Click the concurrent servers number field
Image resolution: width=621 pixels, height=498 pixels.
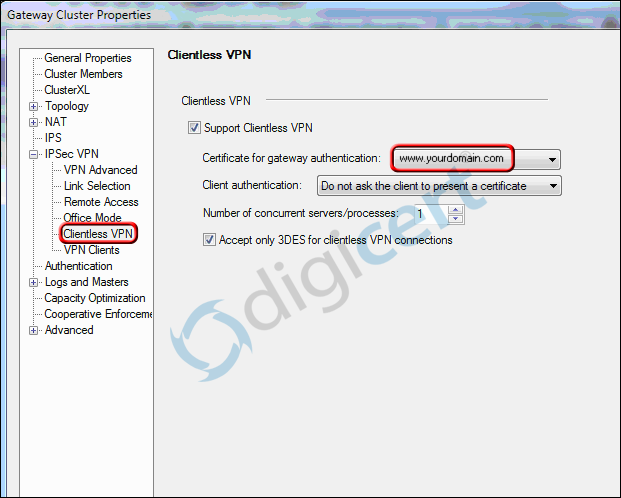431,214
